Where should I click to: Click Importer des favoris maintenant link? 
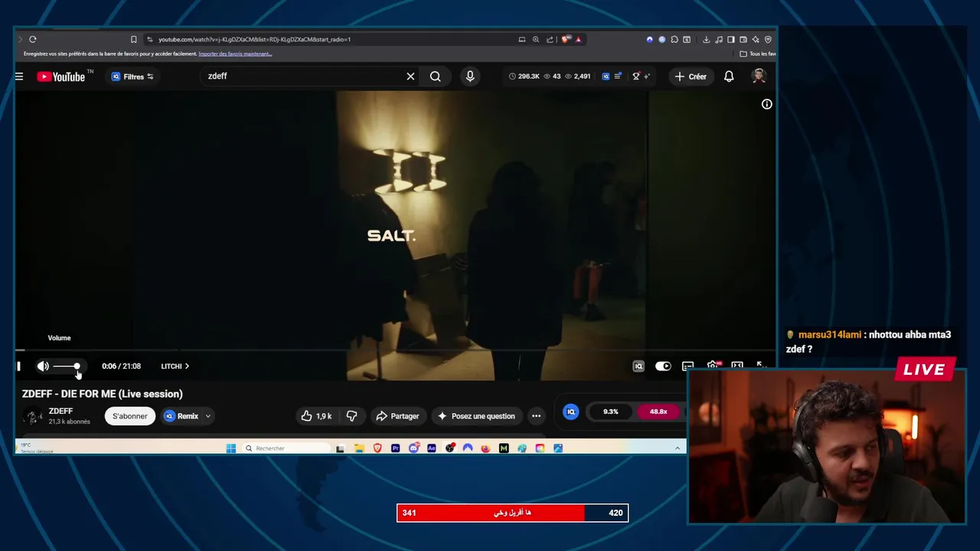tap(234, 54)
